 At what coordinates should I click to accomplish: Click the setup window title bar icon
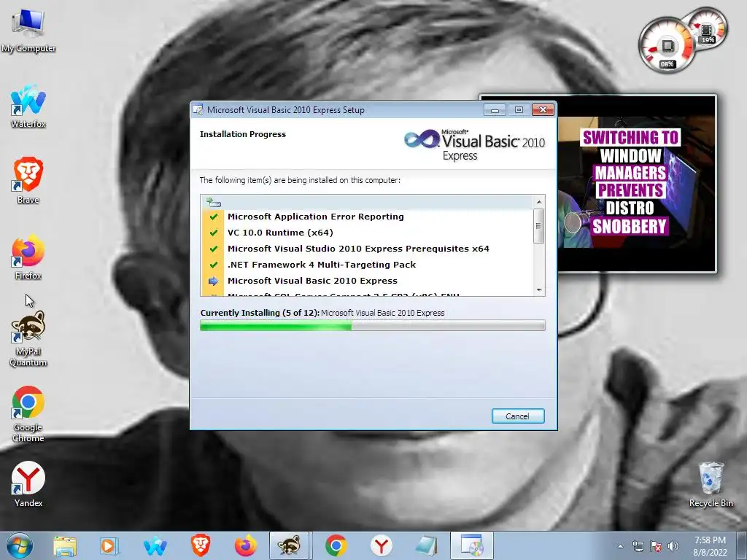tap(198, 110)
